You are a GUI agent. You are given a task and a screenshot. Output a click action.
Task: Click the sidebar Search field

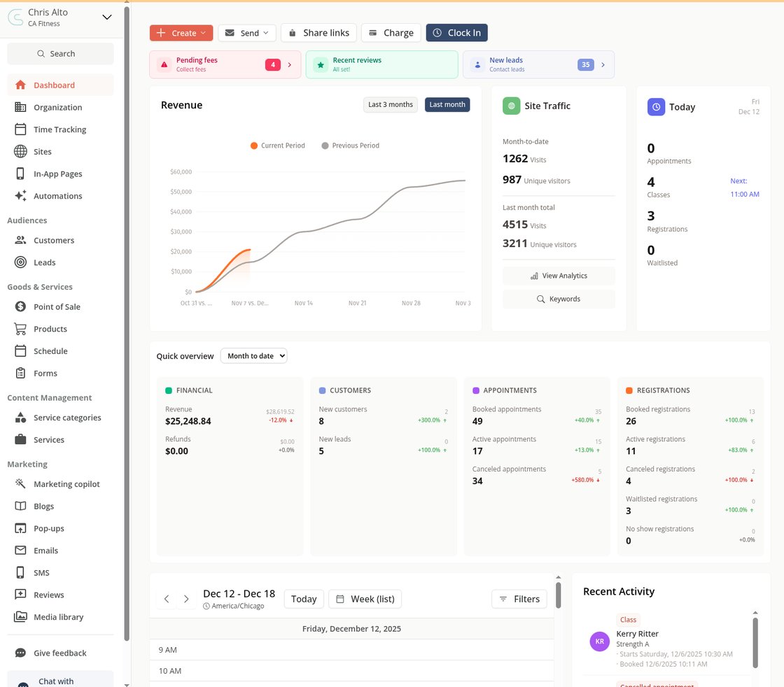pos(60,53)
